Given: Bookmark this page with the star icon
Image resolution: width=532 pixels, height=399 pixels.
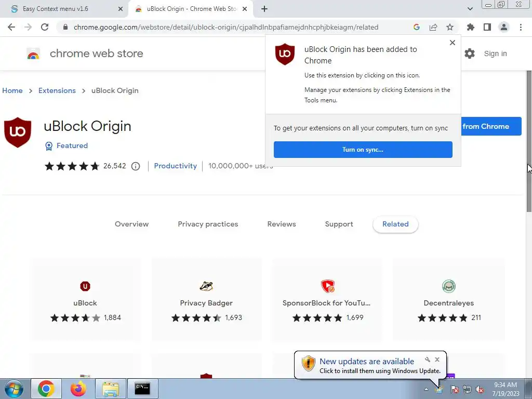Looking at the screenshot, I should 450,27.
